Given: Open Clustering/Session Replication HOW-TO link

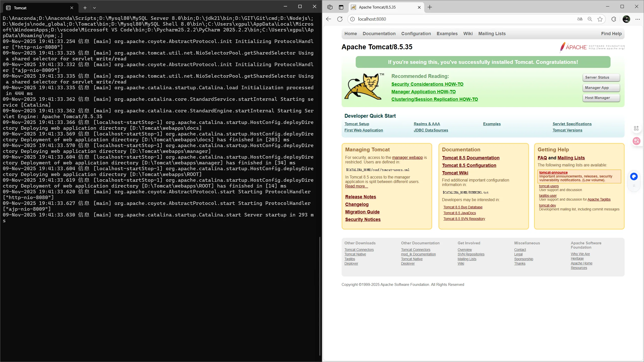Looking at the screenshot, I should [x=434, y=99].
